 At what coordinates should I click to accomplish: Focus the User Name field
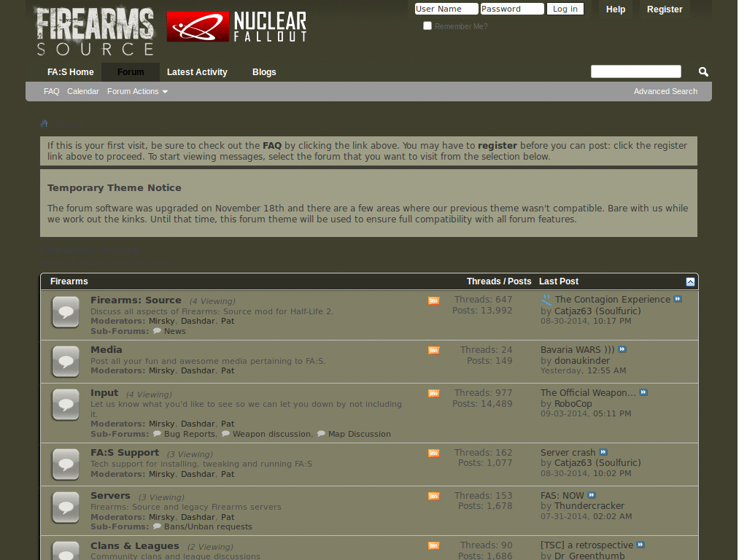(446, 9)
